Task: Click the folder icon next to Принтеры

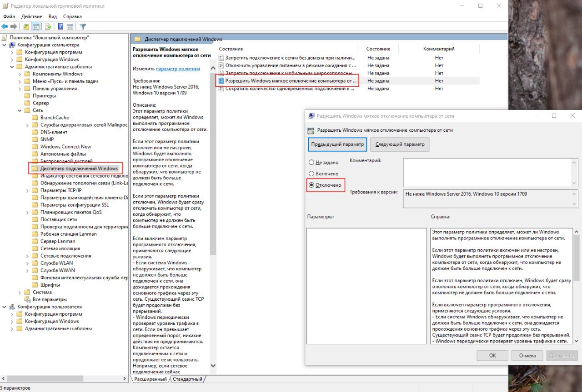Action: click(27, 96)
